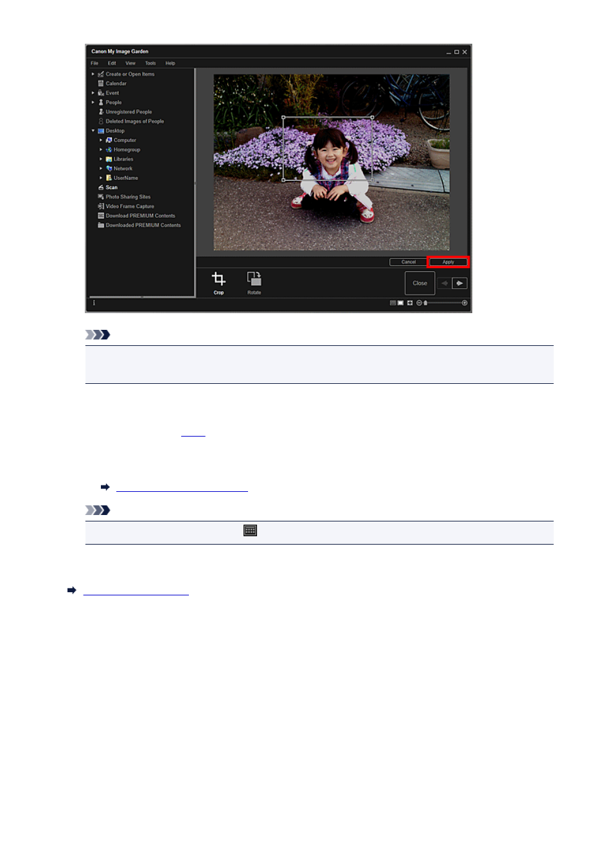Collapse the Desktop tree node
Viewport: 613px width, 868px height.
(93, 131)
